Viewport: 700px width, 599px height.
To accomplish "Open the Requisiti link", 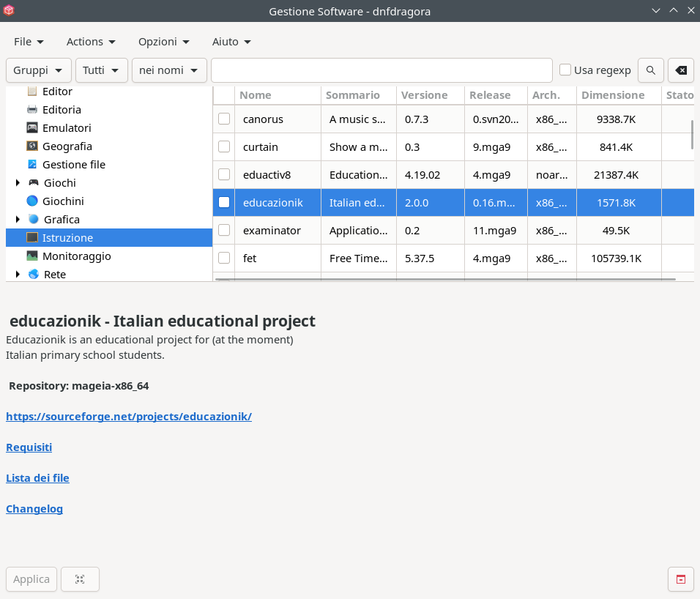I will coord(29,447).
